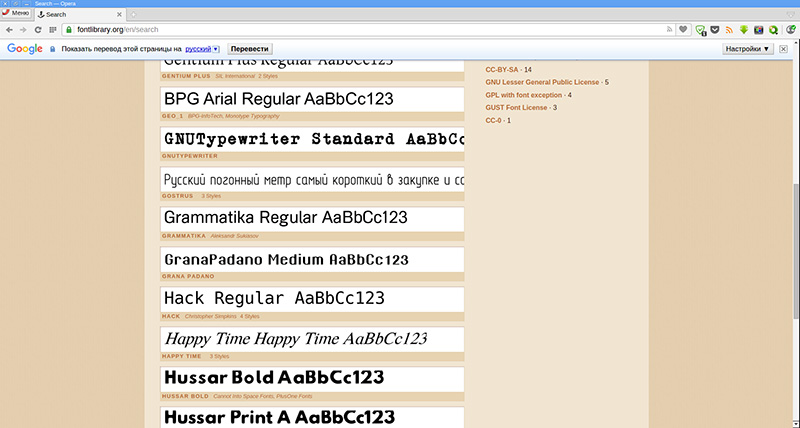Open the BPG Arial Regular font preview
The height and width of the screenshot is (428, 800).
pos(312,99)
